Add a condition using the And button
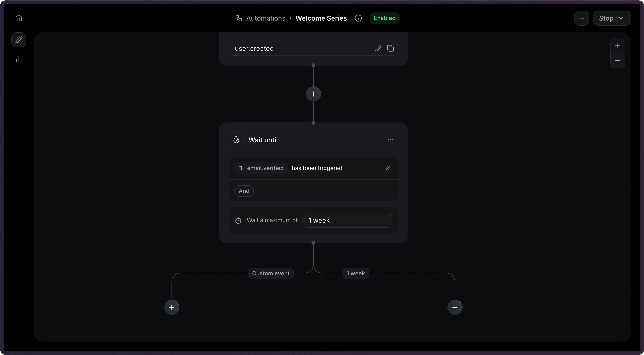The width and height of the screenshot is (644, 355). [x=244, y=191]
